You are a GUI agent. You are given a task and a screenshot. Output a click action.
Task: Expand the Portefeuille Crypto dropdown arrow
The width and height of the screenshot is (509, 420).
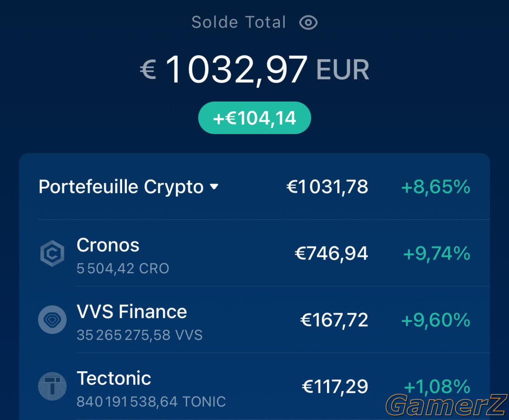point(214,187)
